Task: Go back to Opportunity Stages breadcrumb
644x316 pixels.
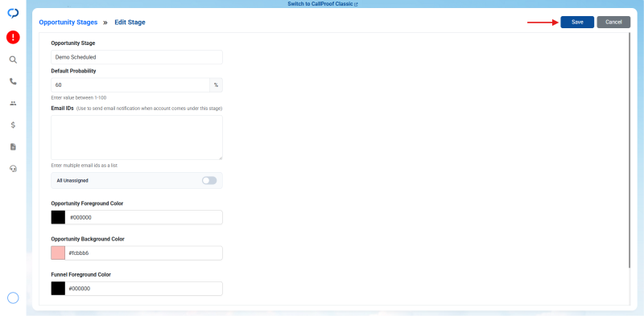Action: tap(68, 23)
